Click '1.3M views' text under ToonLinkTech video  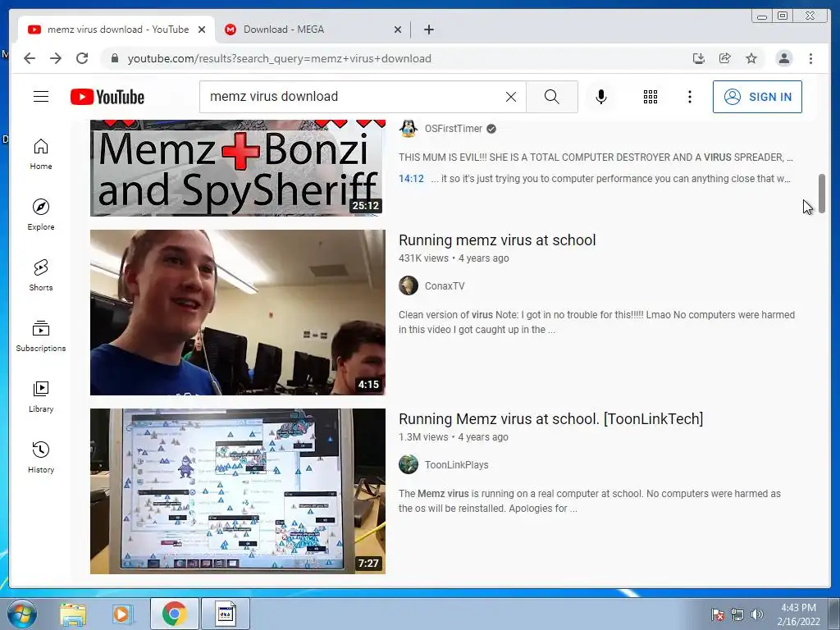(x=423, y=437)
